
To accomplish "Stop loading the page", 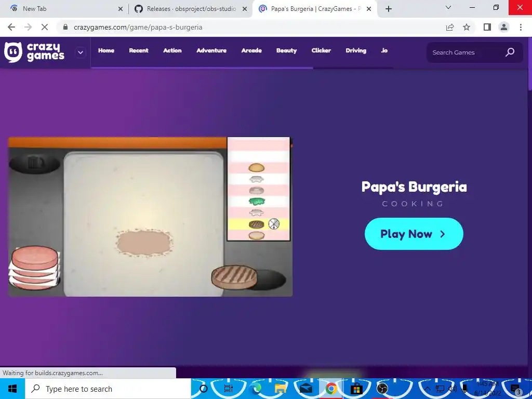I will tap(45, 27).
